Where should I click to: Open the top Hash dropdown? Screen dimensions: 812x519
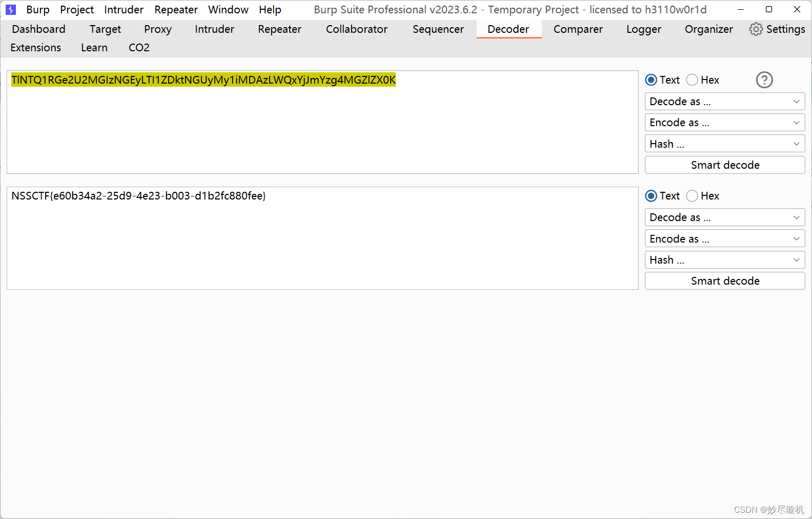tap(725, 144)
